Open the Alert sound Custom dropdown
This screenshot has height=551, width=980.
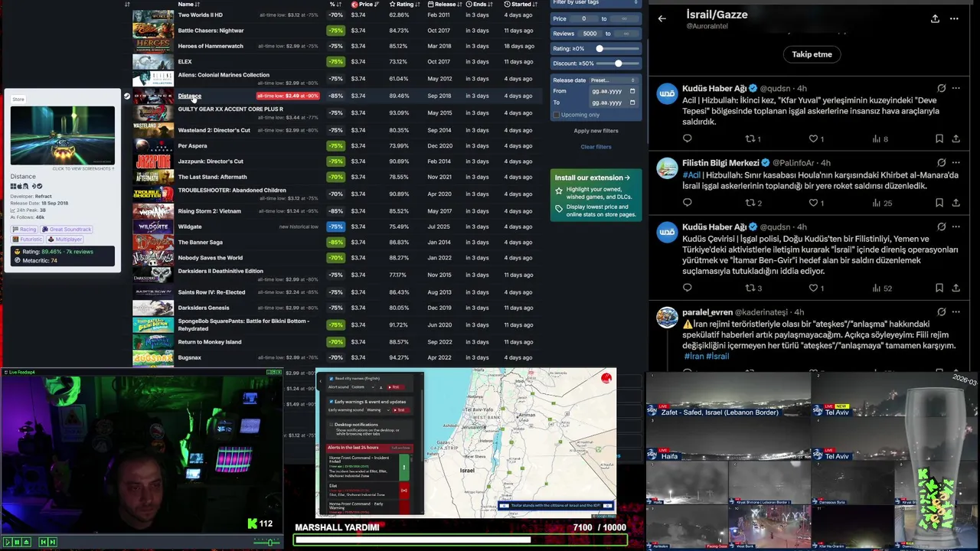[x=362, y=387]
